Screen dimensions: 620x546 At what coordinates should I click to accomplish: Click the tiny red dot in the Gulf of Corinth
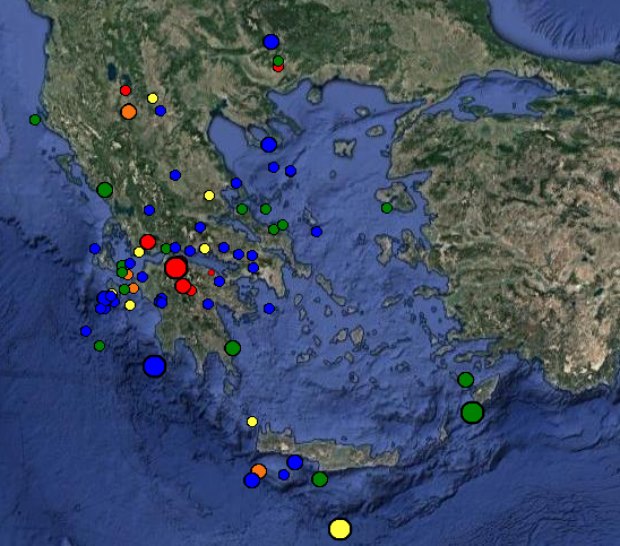pos(211,272)
